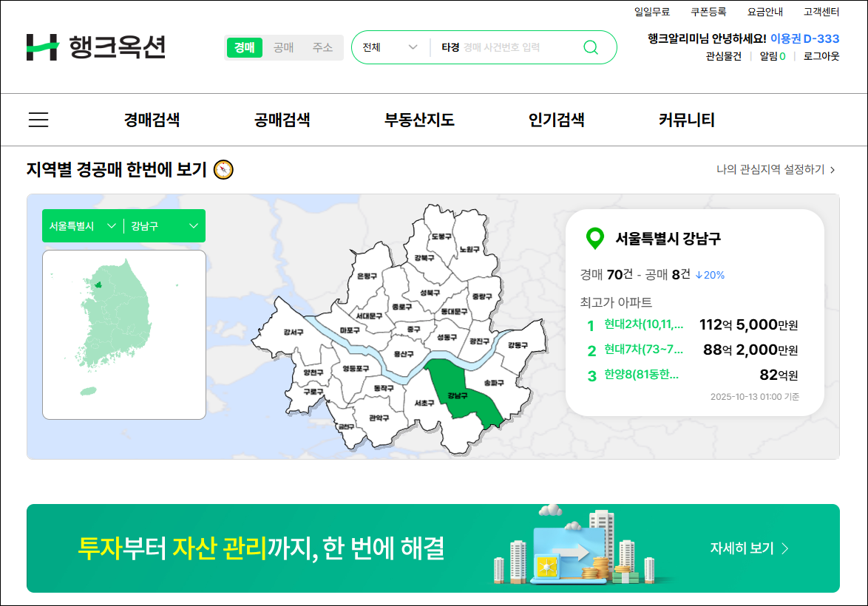
Task: Select 동대문구 on the Seoul map
Action: (x=455, y=312)
